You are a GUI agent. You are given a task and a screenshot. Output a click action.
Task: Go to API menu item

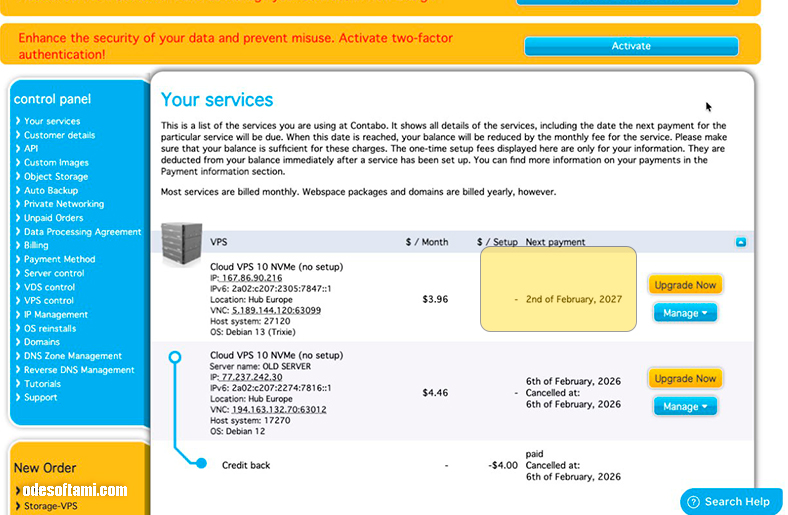pyautogui.click(x=31, y=148)
